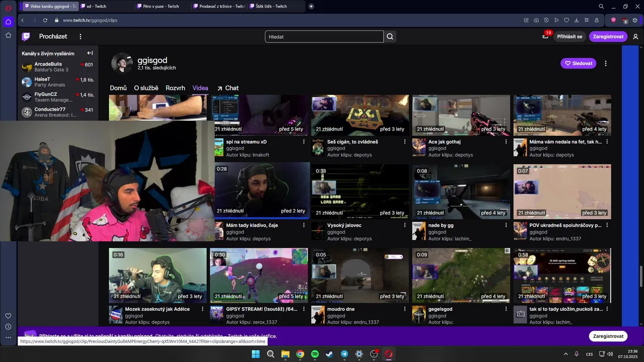Open the Opera sidebar three-dot settings
Viewport: 644px width, 362px height.
[8, 338]
